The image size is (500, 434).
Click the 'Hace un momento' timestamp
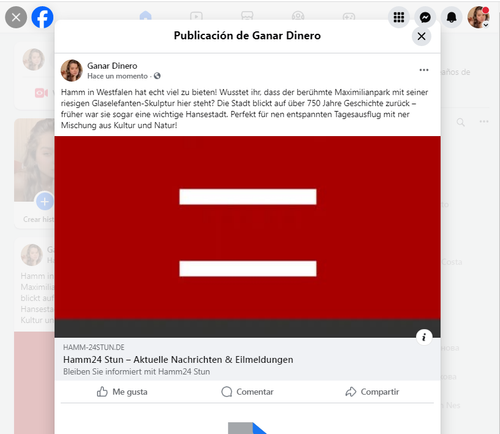(118, 76)
